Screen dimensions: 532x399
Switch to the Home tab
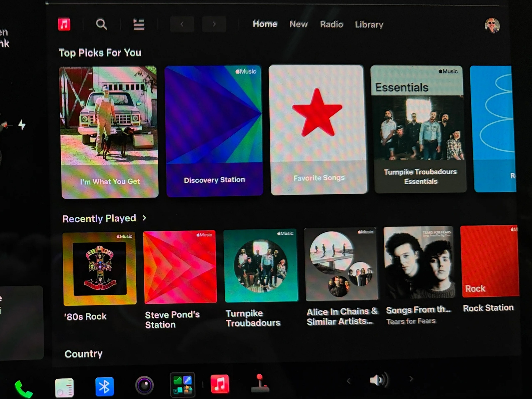coord(265,24)
